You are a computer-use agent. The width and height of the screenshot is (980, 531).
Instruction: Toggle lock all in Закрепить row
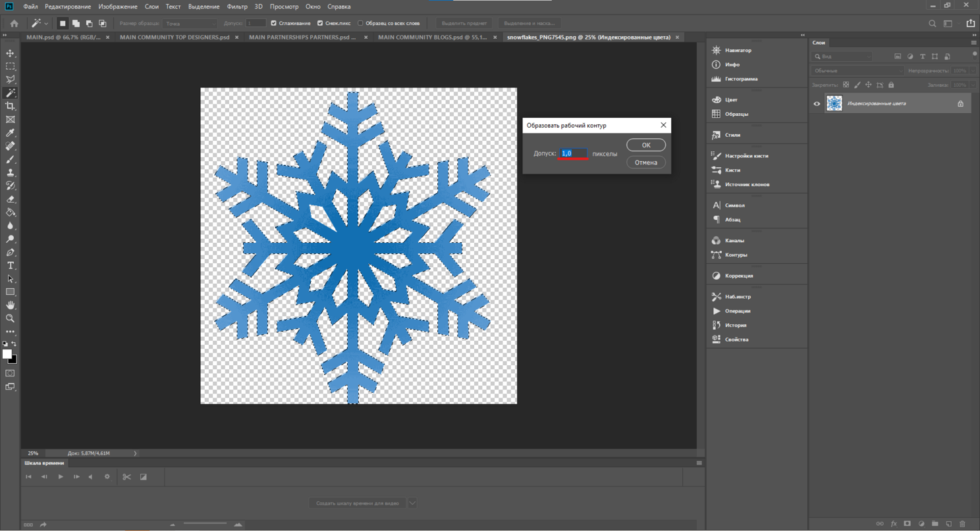pyautogui.click(x=891, y=85)
